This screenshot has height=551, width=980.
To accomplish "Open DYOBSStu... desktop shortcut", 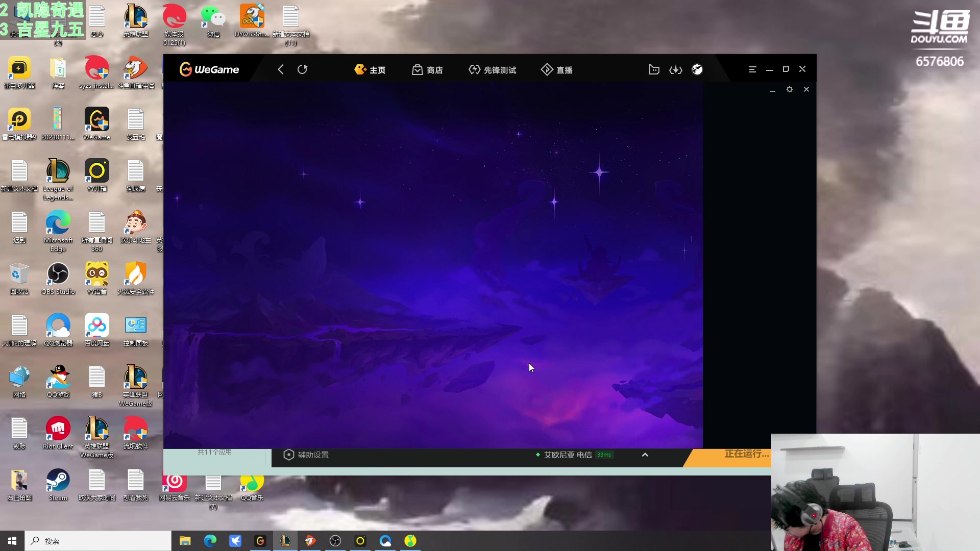I will click(x=252, y=21).
